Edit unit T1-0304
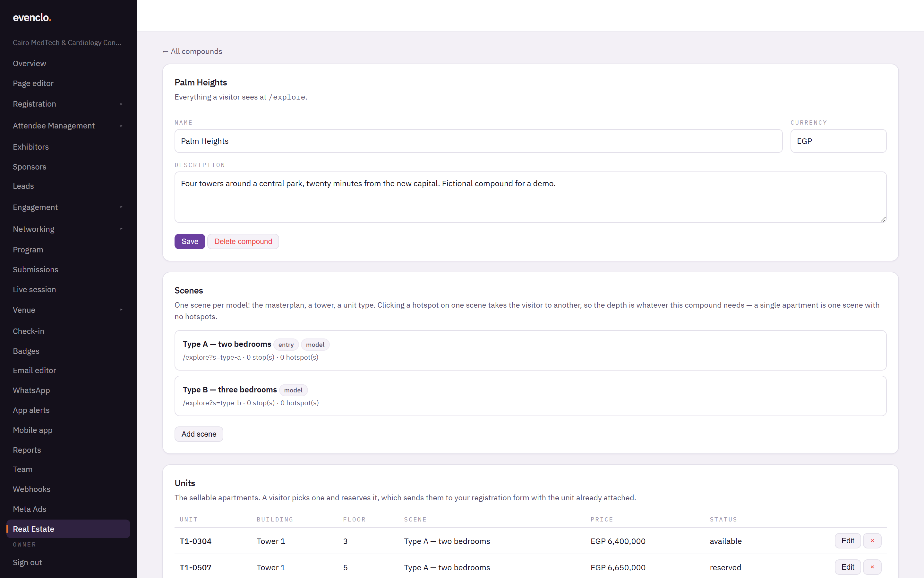The width and height of the screenshot is (924, 578). pyautogui.click(x=848, y=540)
